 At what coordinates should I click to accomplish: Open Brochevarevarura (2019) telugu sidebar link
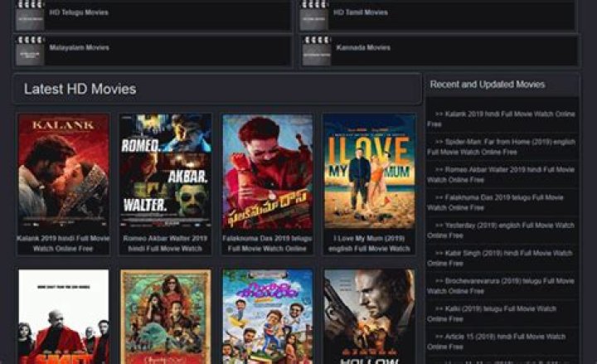(501, 286)
